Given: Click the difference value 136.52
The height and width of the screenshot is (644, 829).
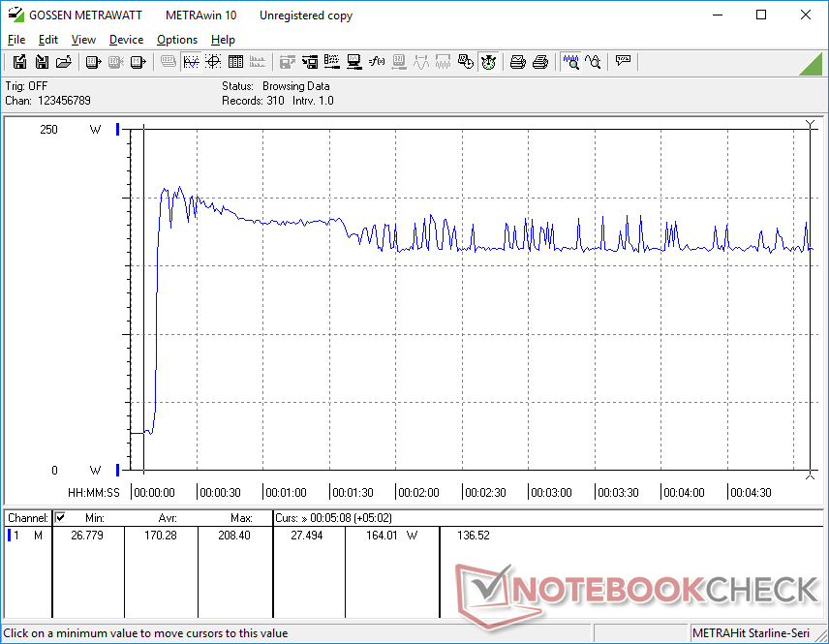Looking at the screenshot, I should click(x=474, y=536).
